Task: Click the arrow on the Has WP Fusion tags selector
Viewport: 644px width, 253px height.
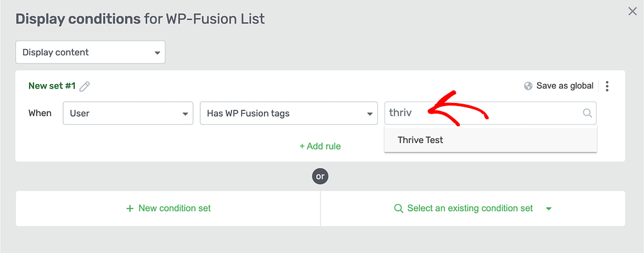Action: pos(370,114)
